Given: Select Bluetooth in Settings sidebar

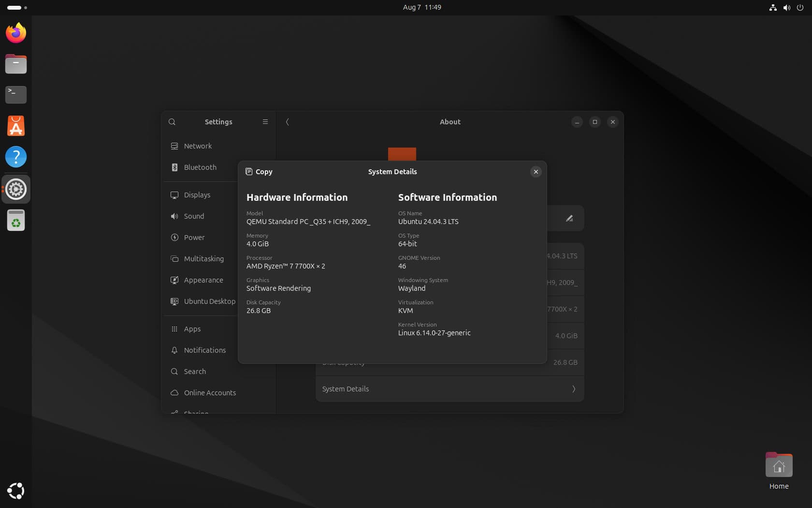Looking at the screenshot, I should point(219,167).
